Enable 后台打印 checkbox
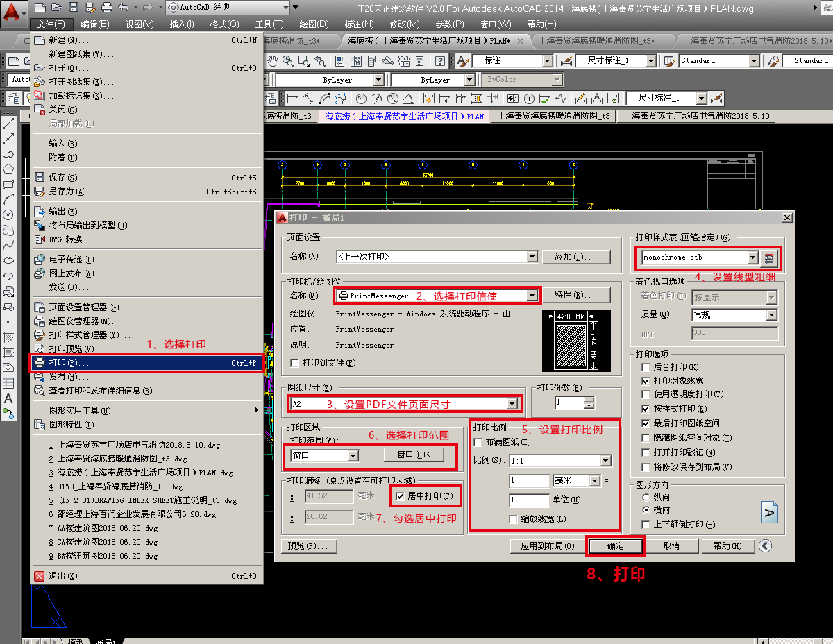This screenshot has height=644, width=833. [646, 367]
